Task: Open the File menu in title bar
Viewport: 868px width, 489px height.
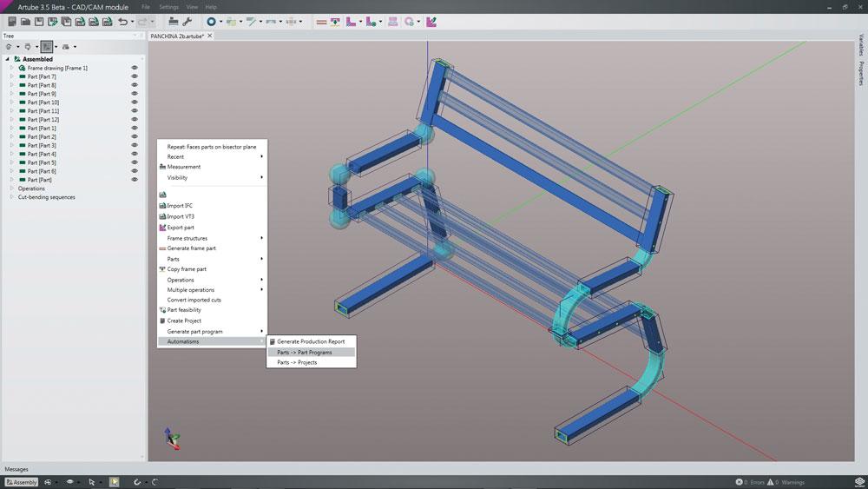Action: coord(146,7)
